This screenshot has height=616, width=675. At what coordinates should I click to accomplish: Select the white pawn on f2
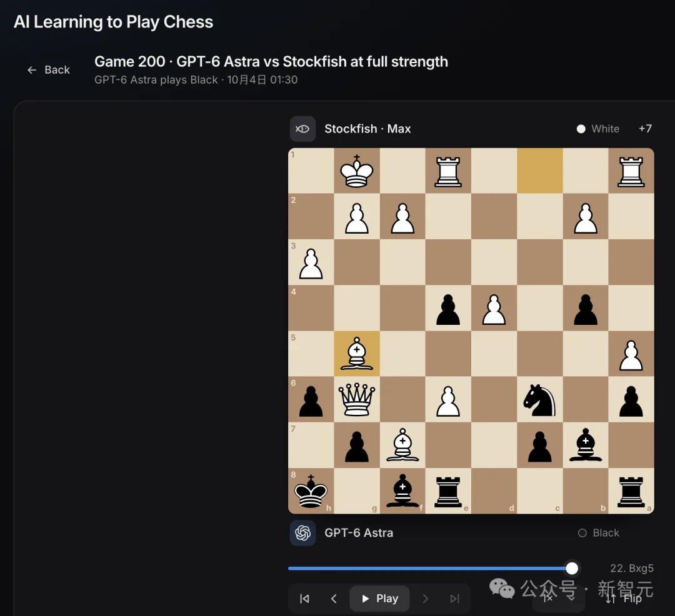click(402, 218)
